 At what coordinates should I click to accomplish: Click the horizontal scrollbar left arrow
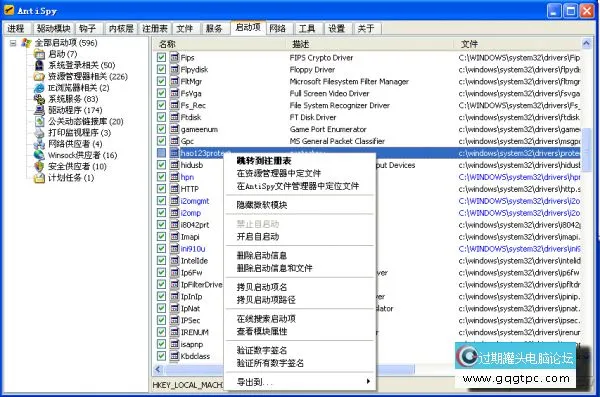(x=158, y=369)
